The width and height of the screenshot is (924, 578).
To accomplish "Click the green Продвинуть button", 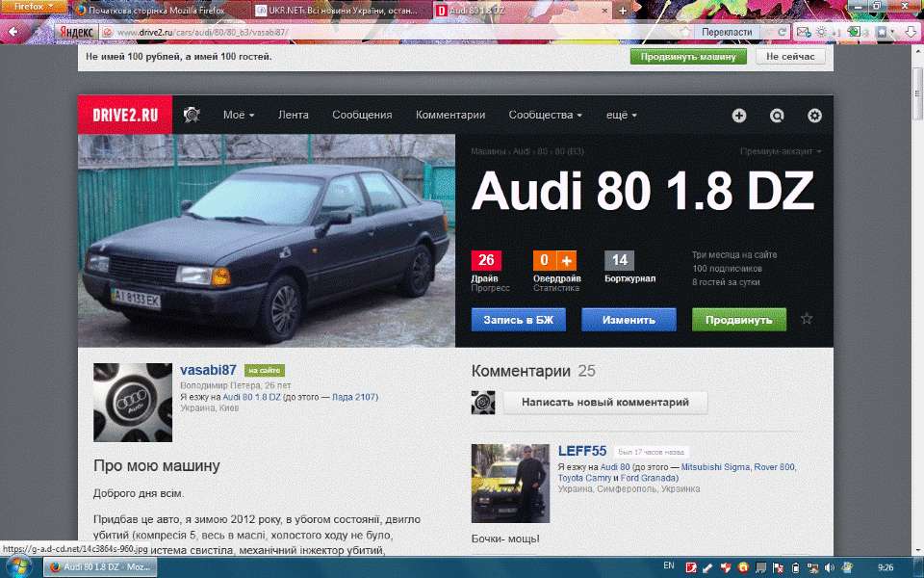I will click(739, 320).
